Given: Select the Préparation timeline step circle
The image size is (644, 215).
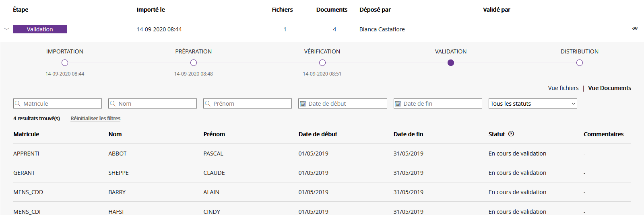Looking at the screenshot, I should (x=194, y=63).
